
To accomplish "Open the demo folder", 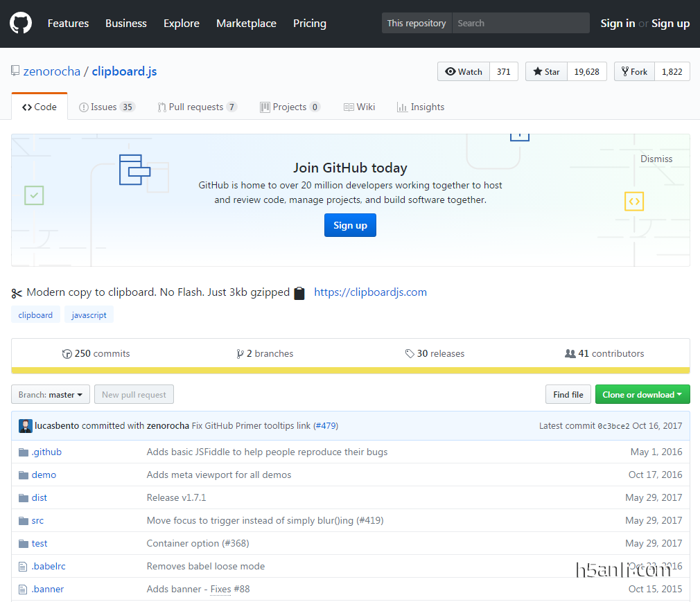I will [44, 475].
